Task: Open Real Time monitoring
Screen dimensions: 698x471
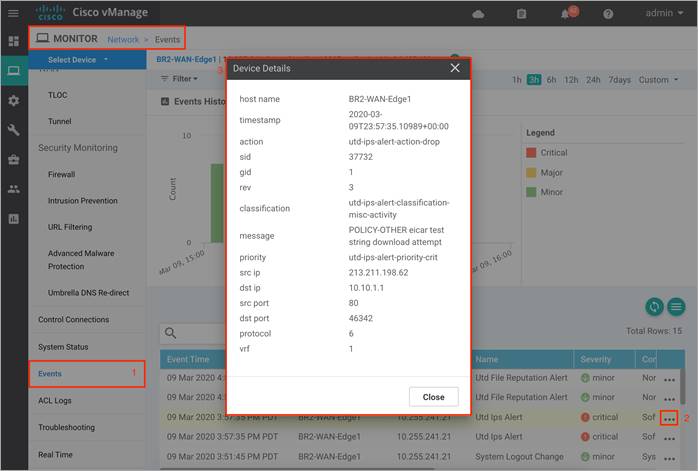Action: click(x=55, y=455)
